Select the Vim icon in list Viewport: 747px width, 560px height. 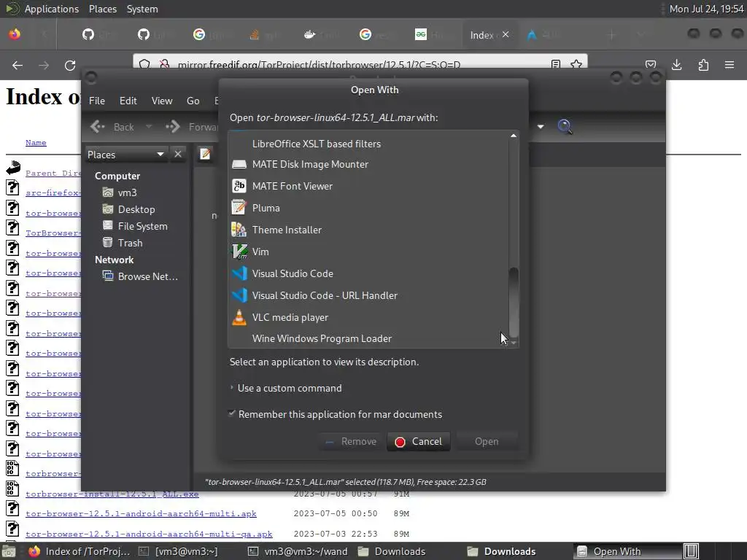(239, 252)
